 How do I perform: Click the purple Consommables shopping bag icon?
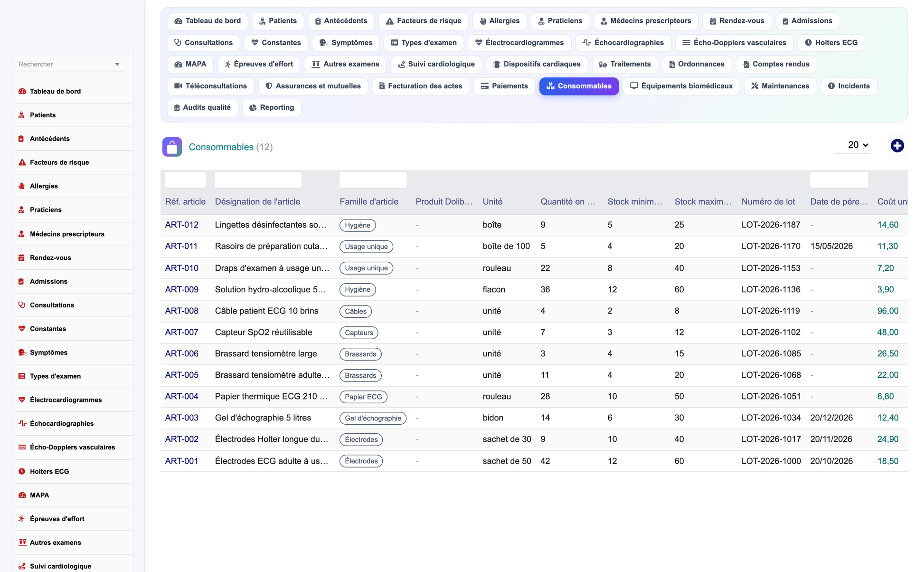(x=172, y=147)
